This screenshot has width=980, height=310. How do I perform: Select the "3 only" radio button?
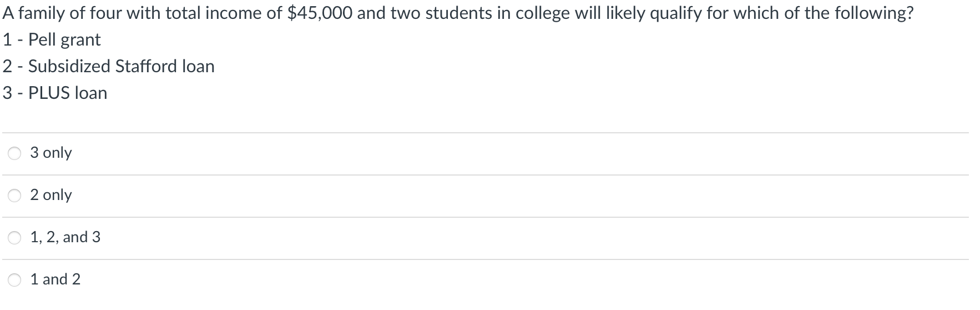click(x=15, y=153)
